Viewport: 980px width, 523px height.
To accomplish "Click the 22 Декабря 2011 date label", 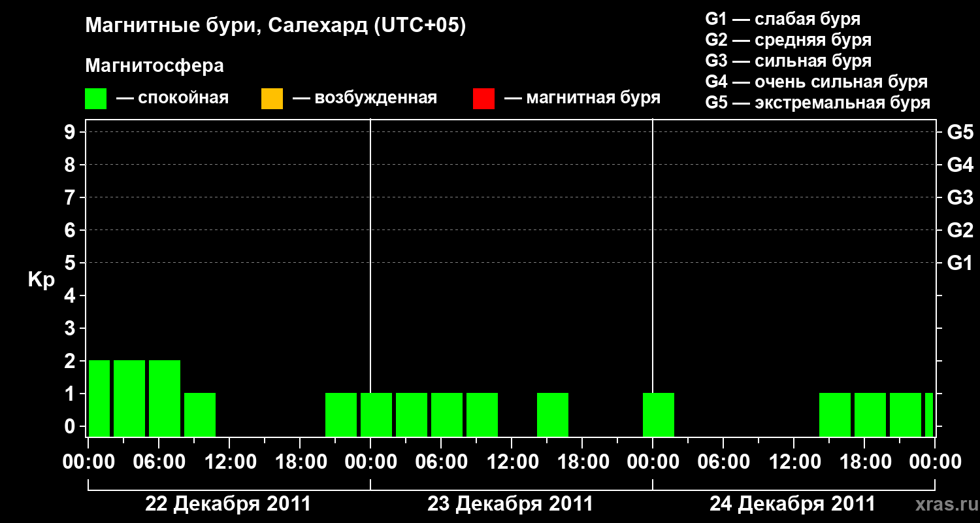I will [228, 504].
